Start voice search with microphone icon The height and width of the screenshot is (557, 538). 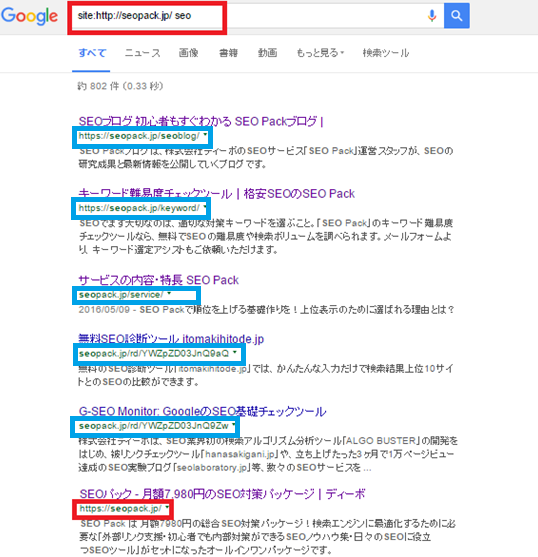coord(432,16)
